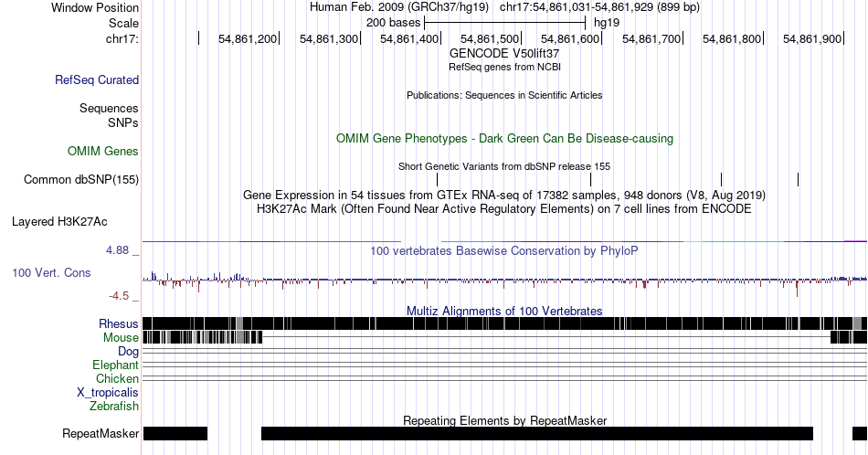Click the Elephant alignment row label
Screen dimensions: 868x455
tap(116, 365)
